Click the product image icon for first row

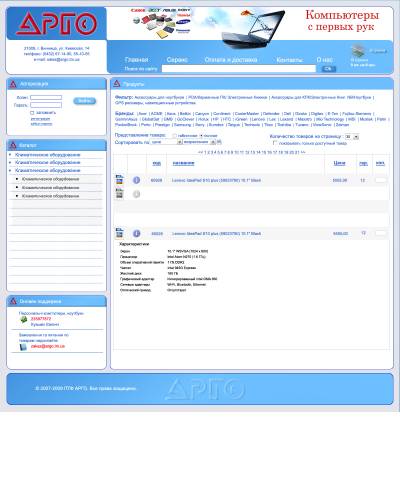tap(119, 179)
